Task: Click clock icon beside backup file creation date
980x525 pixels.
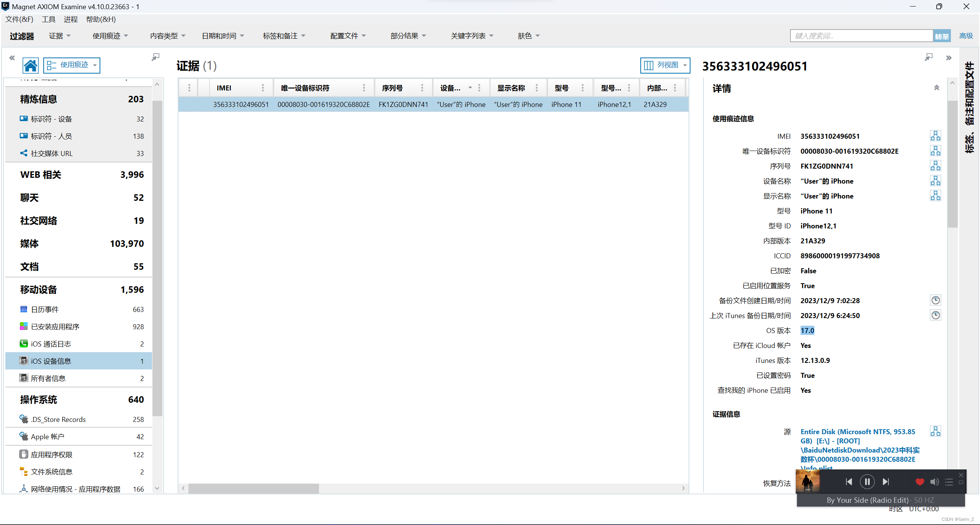Action: pyautogui.click(x=935, y=300)
